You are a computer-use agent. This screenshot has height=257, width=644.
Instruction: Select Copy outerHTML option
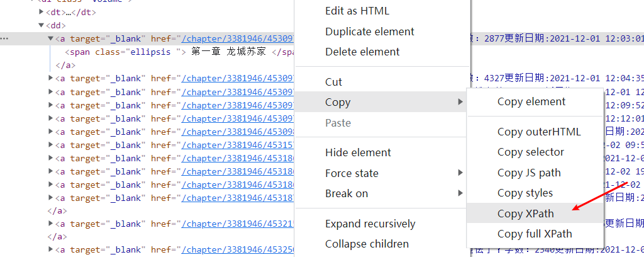pos(539,132)
